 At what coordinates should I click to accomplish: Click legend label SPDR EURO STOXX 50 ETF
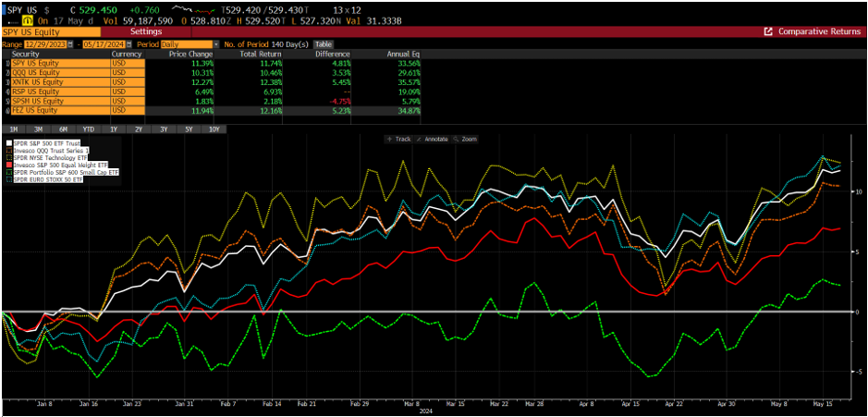coord(49,179)
